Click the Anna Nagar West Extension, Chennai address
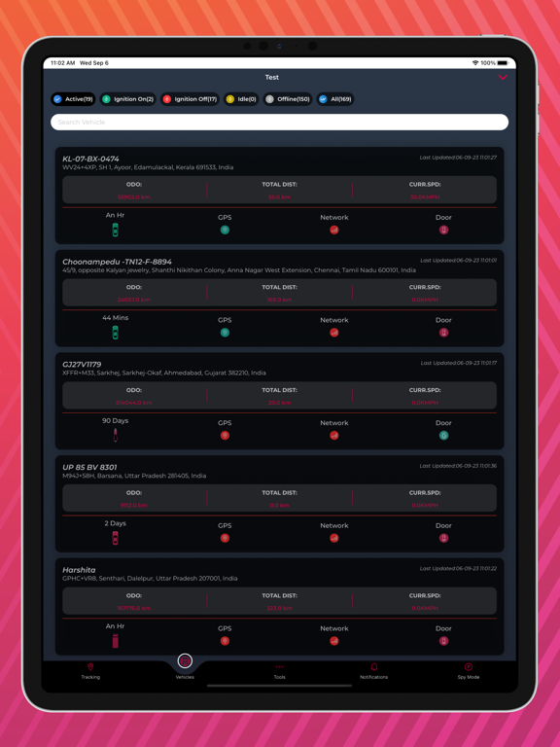The image size is (560, 747). point(239,270)
